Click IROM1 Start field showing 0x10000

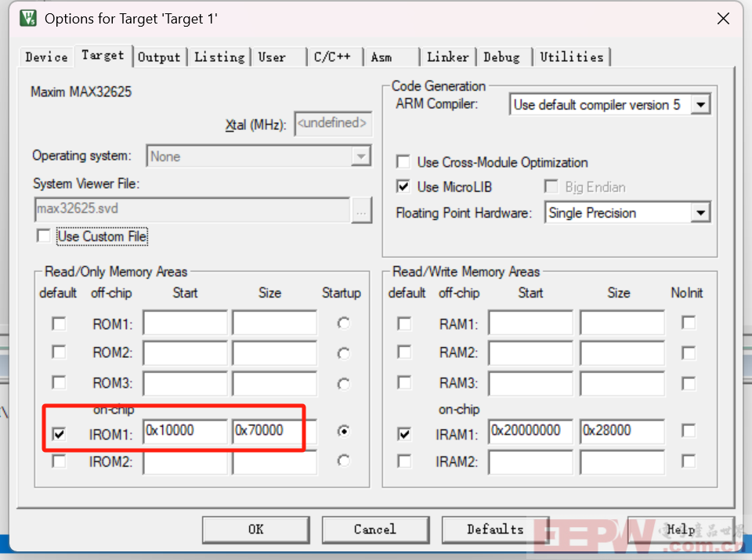pyautogui.click(x=185, y=431)
